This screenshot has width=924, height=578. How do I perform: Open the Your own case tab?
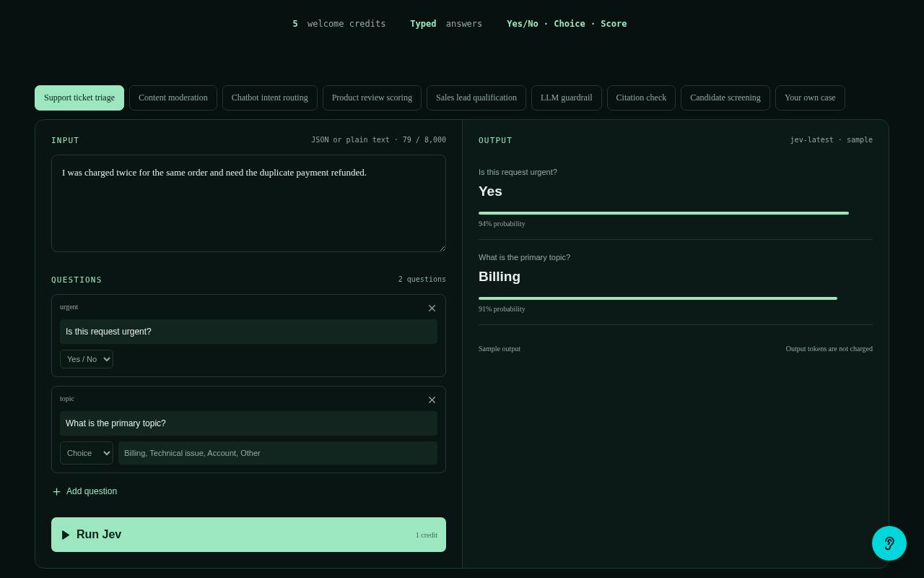pos(810,98)
